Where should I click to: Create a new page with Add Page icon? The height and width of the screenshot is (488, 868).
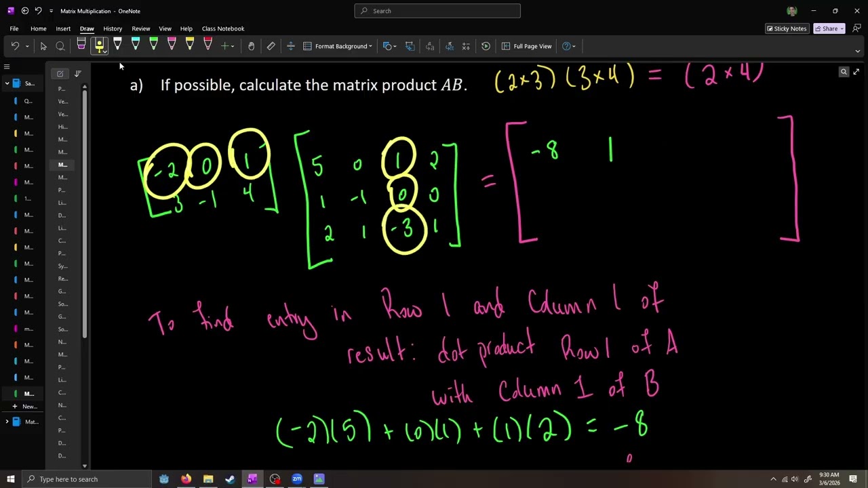tap(60, 73)
